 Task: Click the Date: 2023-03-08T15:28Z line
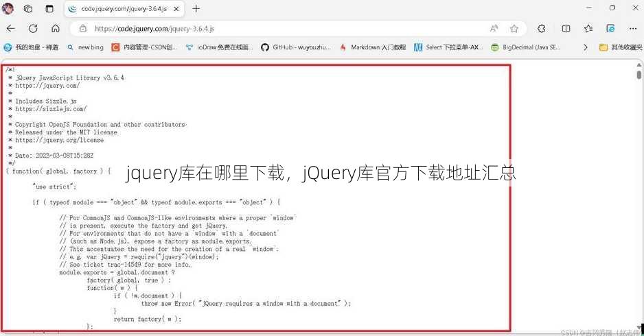[x=54, y=156]
